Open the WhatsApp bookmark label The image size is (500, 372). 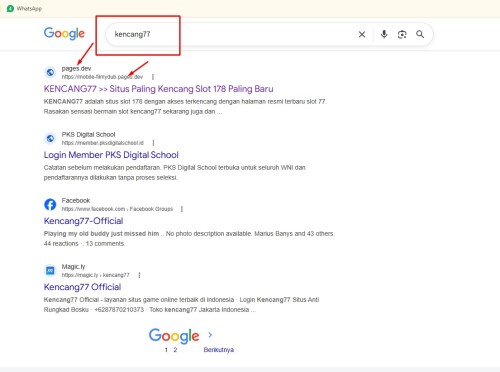[x=29, y=9]
